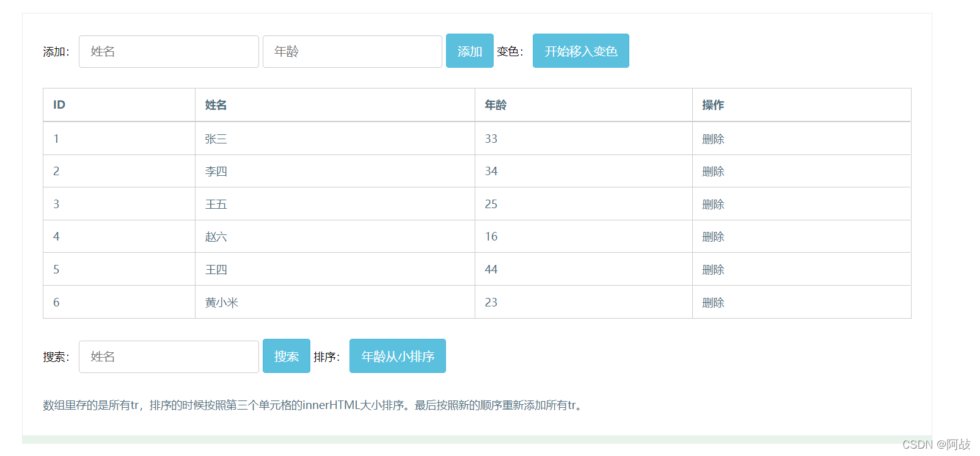Click the 添加: label

56,52
